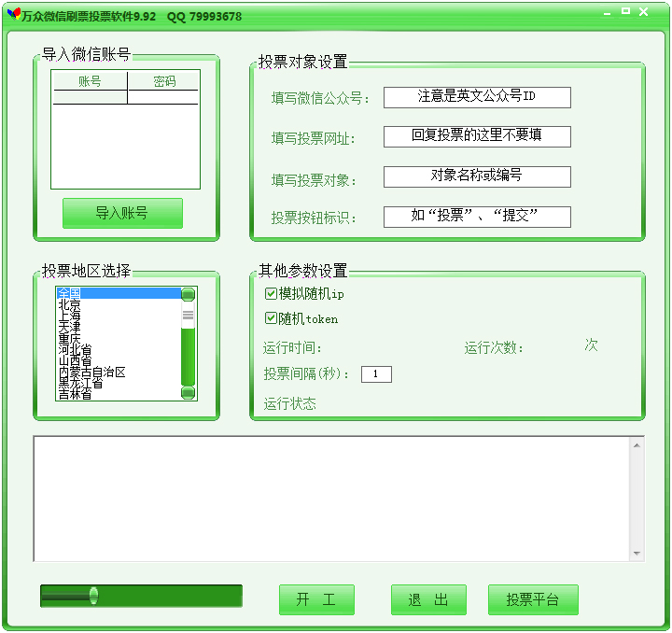Click log area scroll-down arrow
672x633 pixels.
point(637,554)
